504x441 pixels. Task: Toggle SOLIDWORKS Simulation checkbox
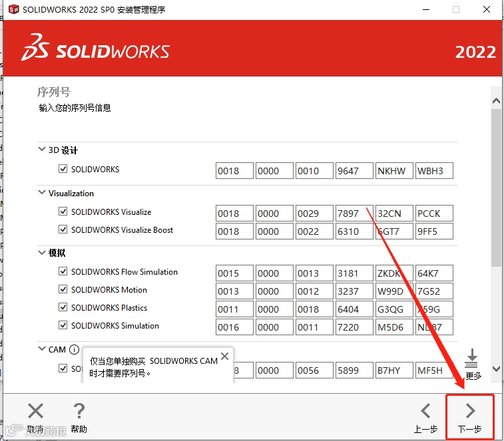click(63, 325)
